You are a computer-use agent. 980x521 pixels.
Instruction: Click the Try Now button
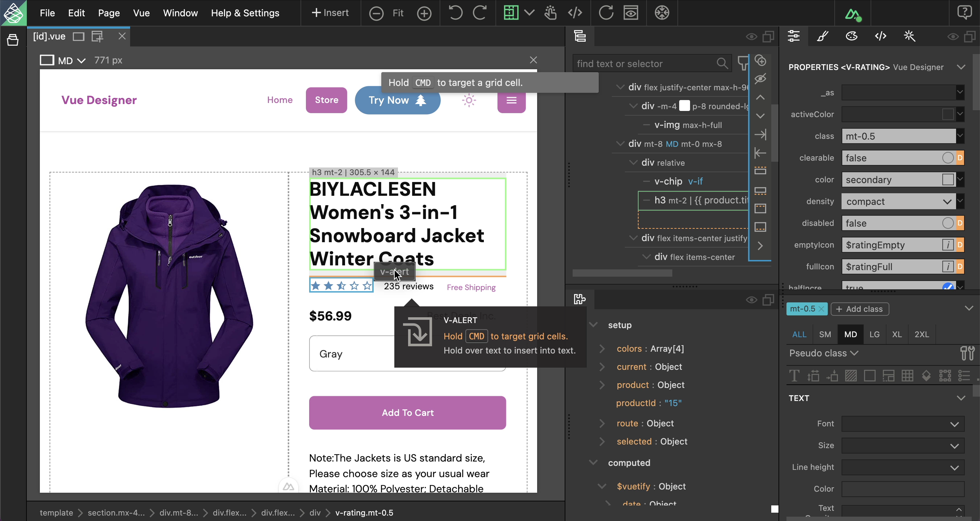coord(397,100)
